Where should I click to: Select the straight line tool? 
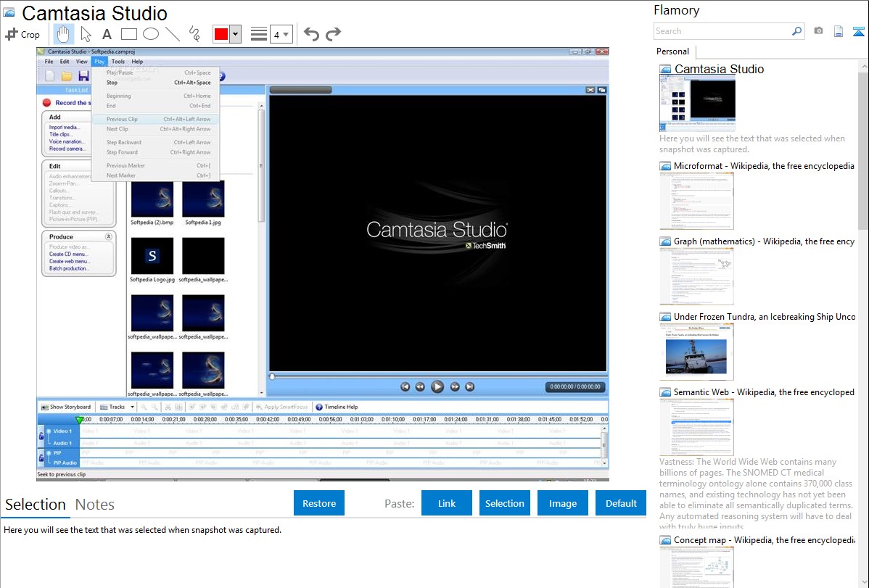173,34
